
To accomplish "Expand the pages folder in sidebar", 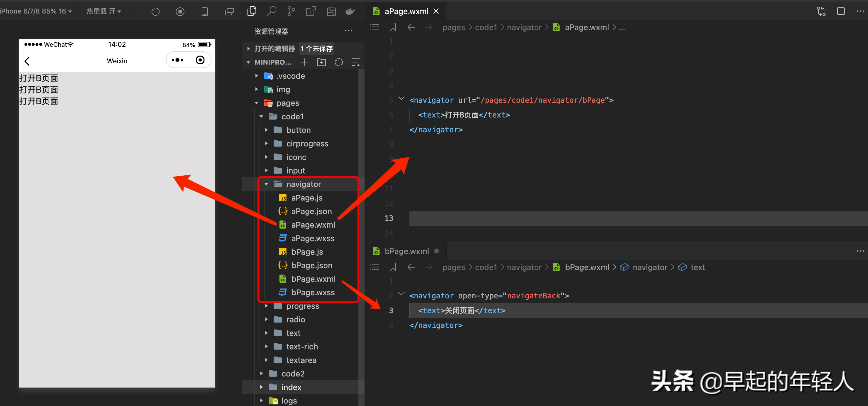I will [x=256, y=102].
